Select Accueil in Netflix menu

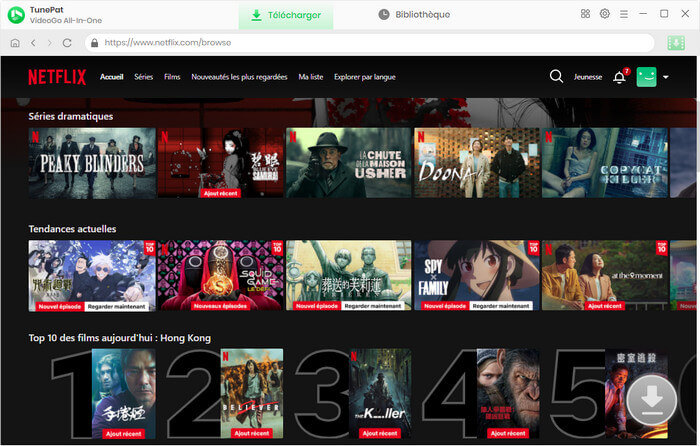(112, 77)
